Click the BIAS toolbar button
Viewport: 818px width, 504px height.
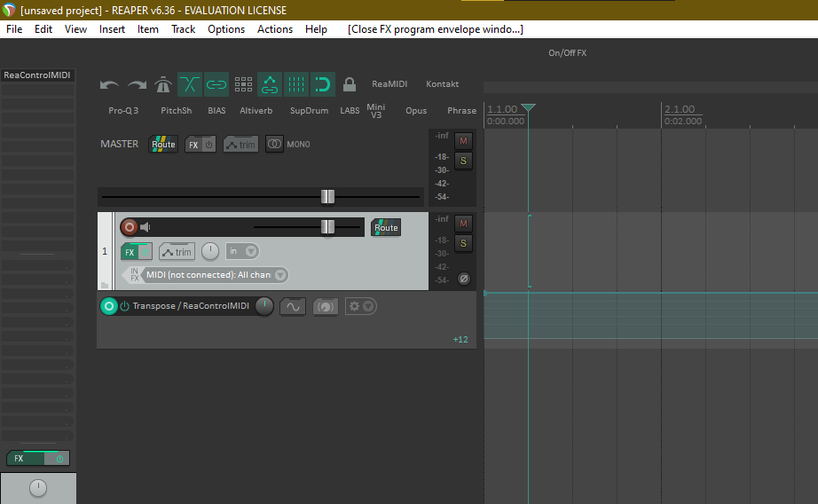[x=216, y=111]
